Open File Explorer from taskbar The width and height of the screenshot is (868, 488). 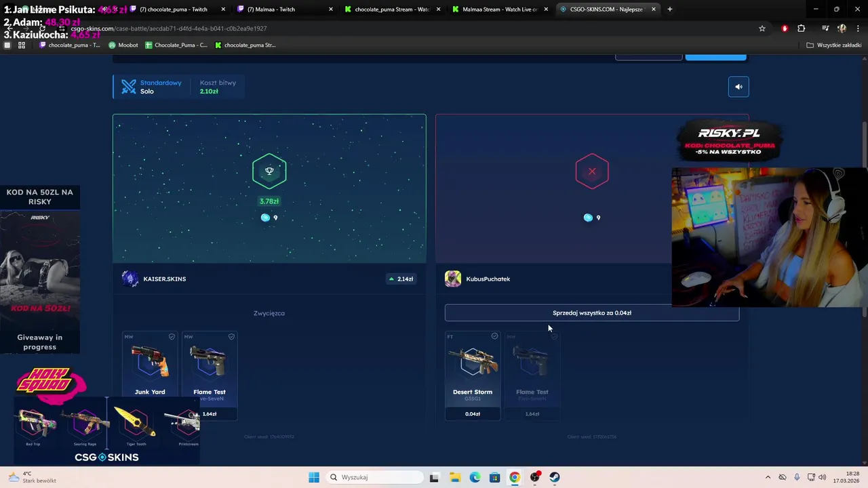pyautogui.click(x=454, y=477)
